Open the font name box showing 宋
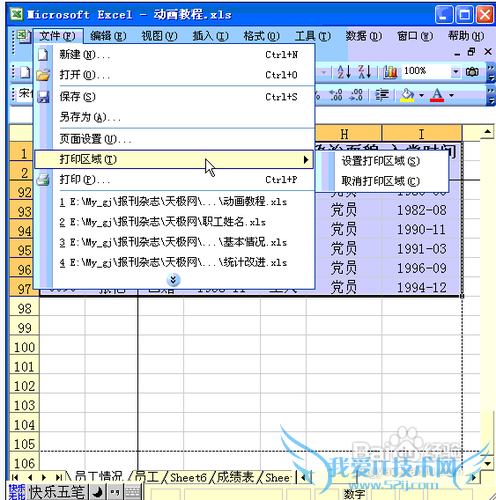This screenshot has height=500, width=496. (26, 94)
